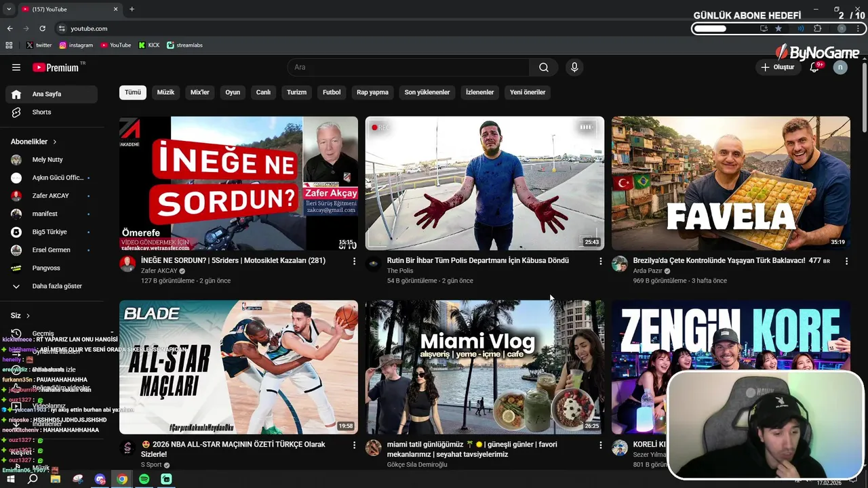The image size is (868, 488).
Task: Open the Big5 Türkiye subscription
Action: (52, 232)
